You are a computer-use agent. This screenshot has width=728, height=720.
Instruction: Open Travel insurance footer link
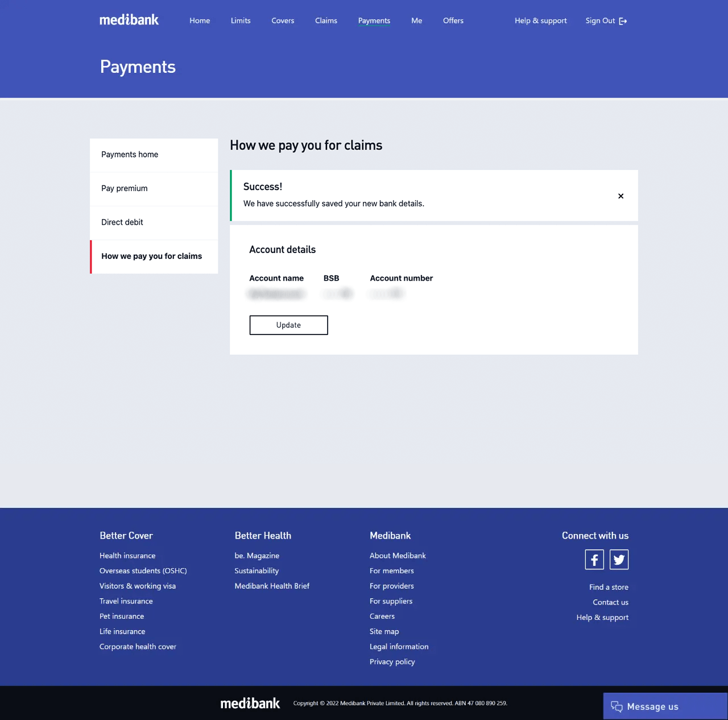click(x=126, y=601)
